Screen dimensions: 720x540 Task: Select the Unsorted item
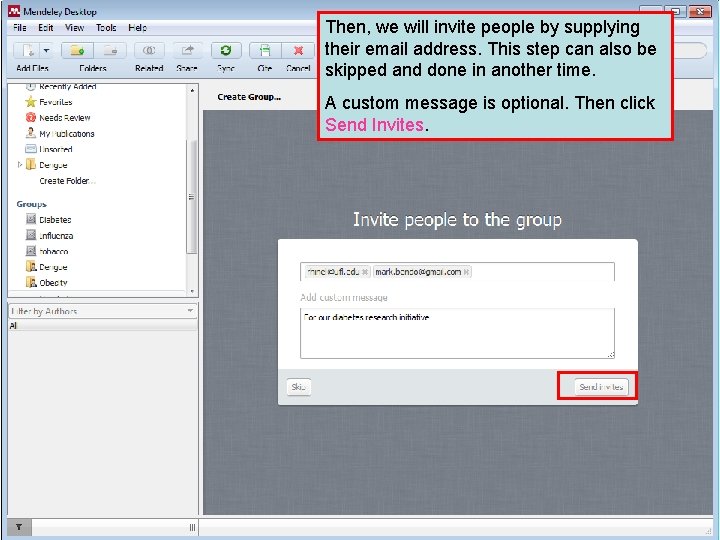click(x=56, y=149)
